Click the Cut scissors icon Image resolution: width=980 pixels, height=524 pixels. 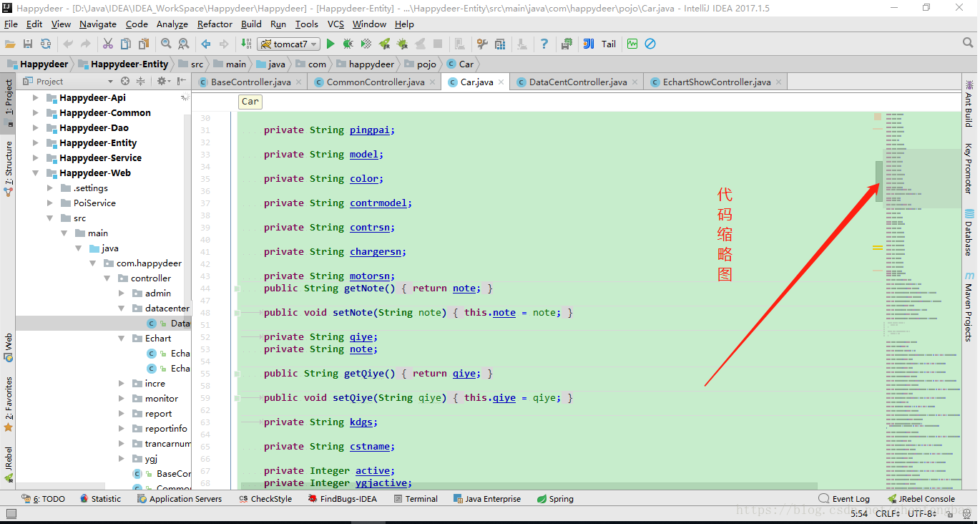pos(108,44)
